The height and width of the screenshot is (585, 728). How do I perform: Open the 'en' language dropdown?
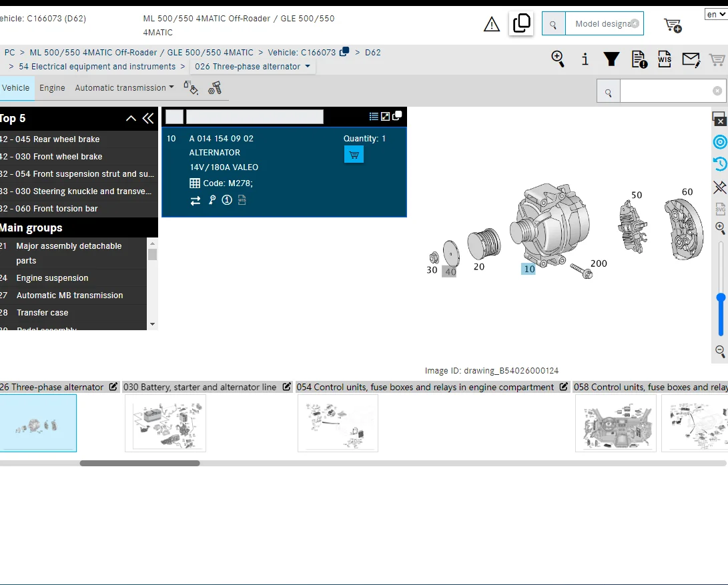click(716, 15)
